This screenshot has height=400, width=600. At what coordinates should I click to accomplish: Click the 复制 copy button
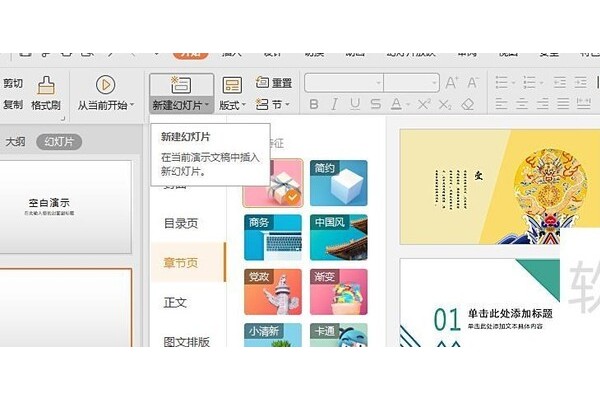13,104
